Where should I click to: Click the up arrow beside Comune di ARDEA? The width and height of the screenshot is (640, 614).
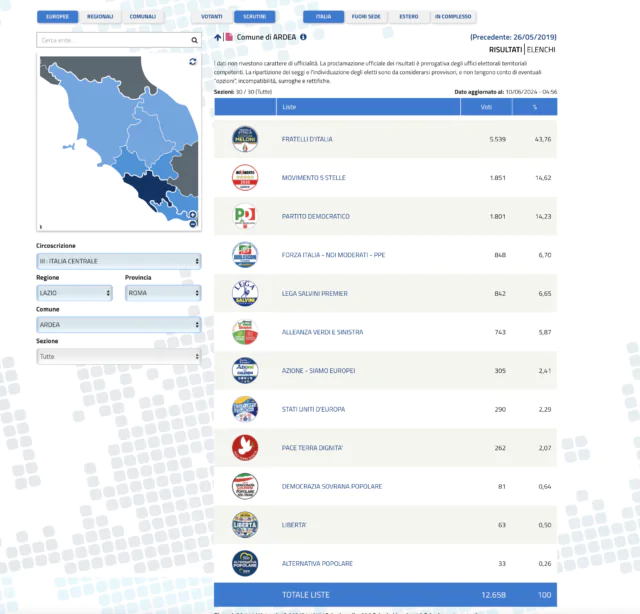[218, 37]
